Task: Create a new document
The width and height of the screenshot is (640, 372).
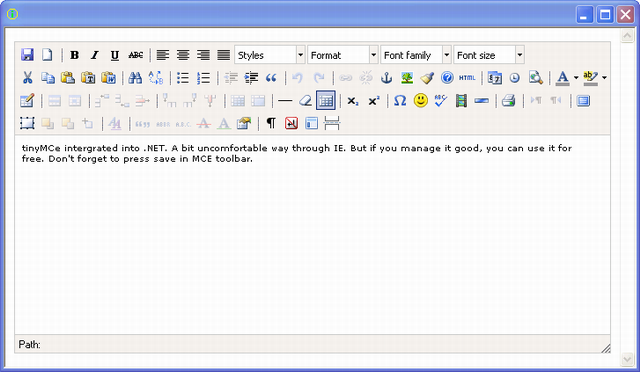Action: click(47, 55)
